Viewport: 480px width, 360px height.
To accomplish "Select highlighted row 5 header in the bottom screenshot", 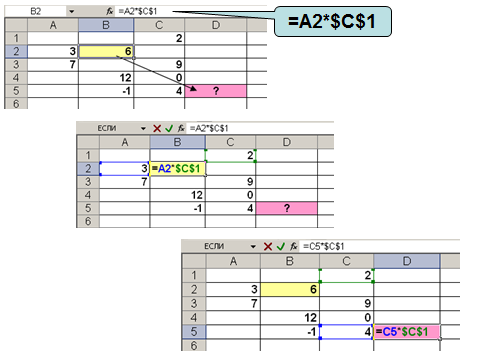I will tap(194, 332).
